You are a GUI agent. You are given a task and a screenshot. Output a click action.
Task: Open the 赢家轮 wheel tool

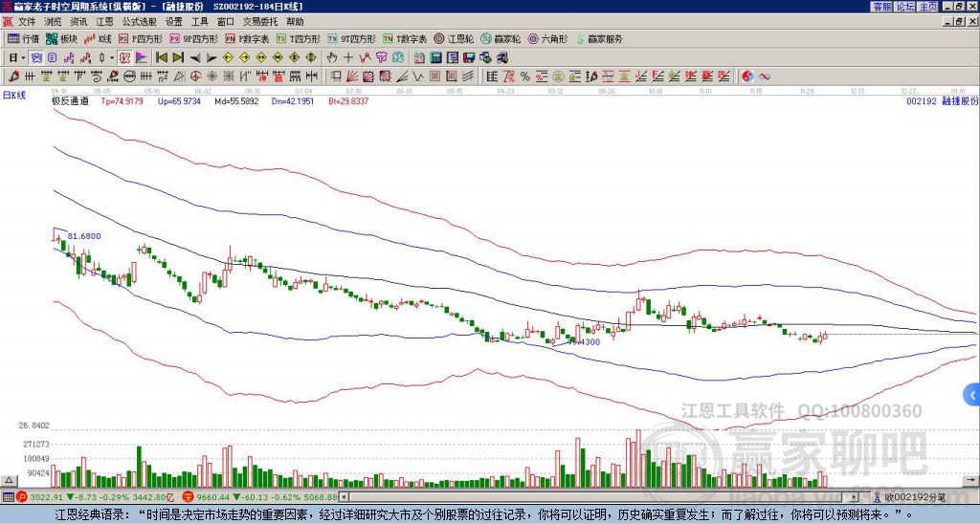(x=501, y=38)
